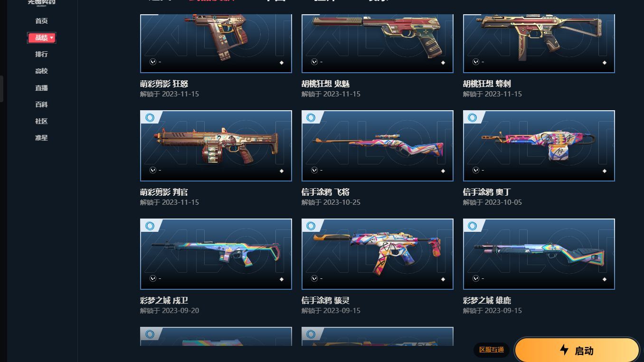Screen dimensions: 644x362
Task: Click the blue circle badge on 信手涂鸦 奥丁 card
Action: 473,117
